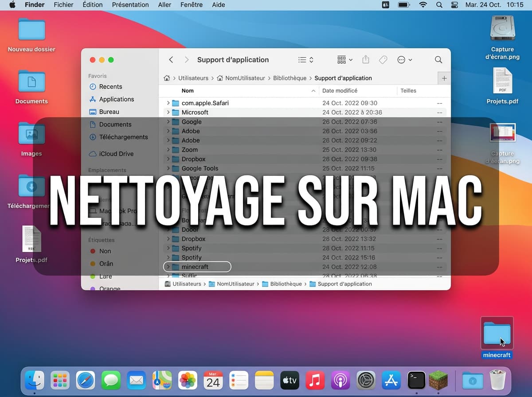Open the Présentation menu
This screenshot has width=532, height=397.
coord(130,5)
